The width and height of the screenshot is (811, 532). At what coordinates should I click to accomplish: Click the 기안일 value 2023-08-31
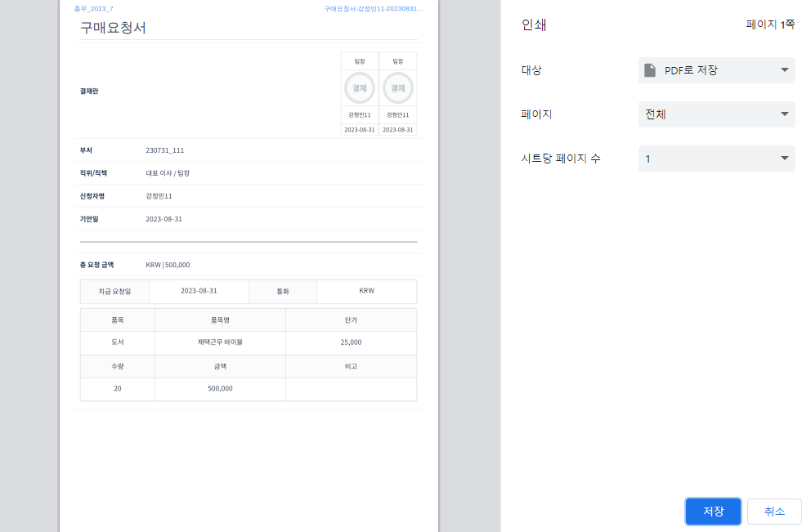click(x=164, y=219)
